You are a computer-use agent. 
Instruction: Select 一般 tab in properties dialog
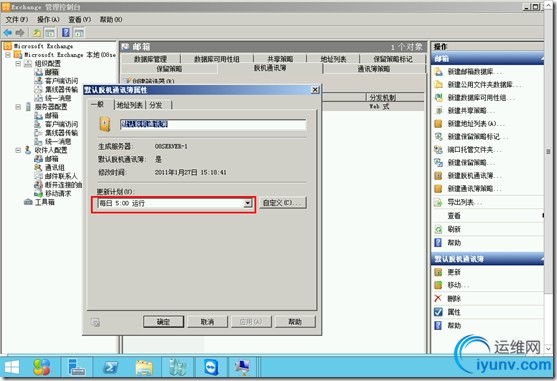[x=97, y=104]
